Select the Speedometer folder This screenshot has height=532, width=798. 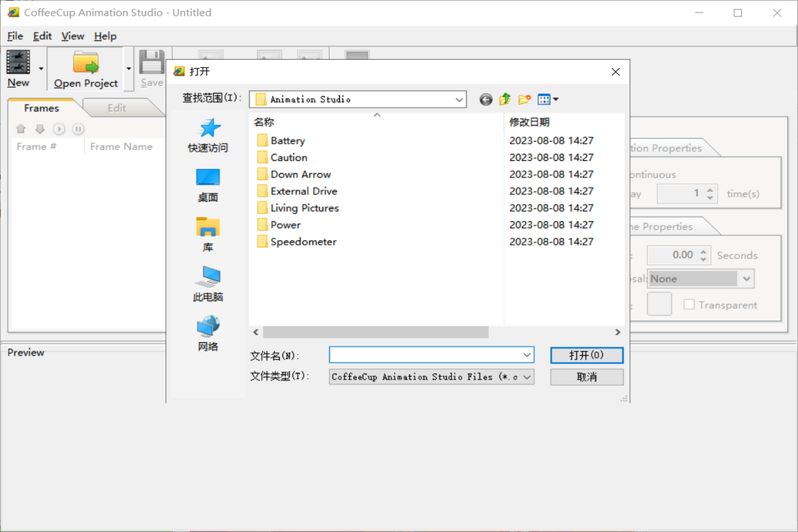[303, 242]
